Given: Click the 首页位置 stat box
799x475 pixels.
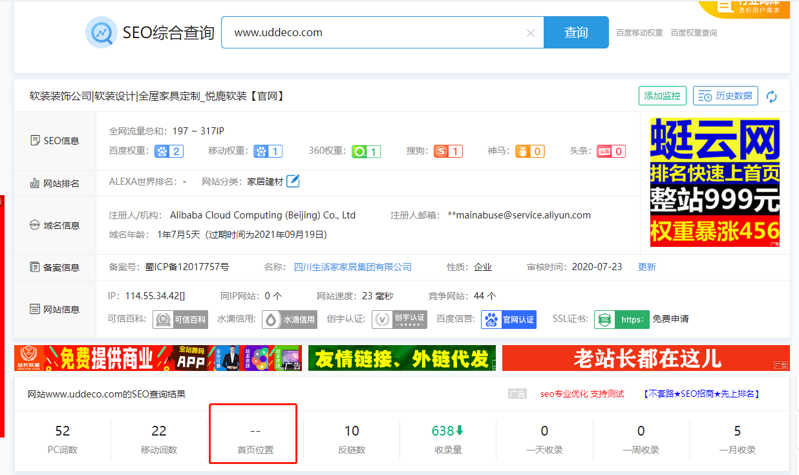Looking at the screenshot, I should point(253,435).
